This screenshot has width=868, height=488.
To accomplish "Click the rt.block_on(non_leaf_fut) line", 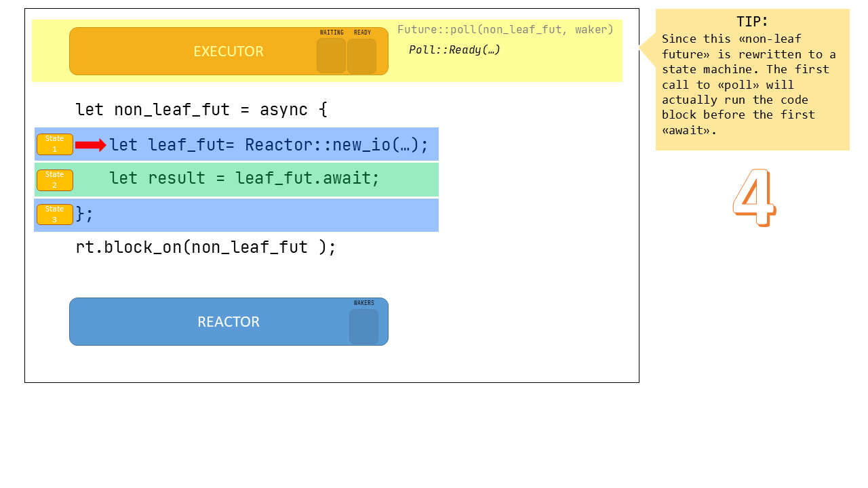I will (205, 247).
